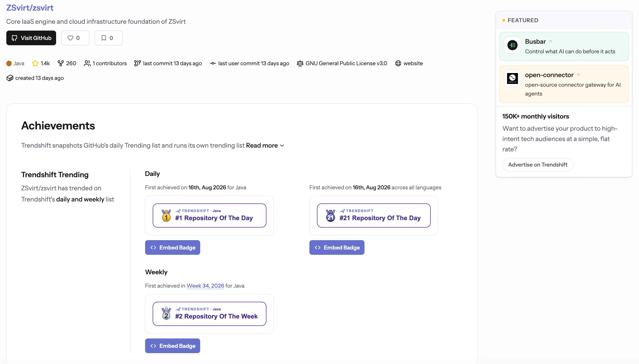Select the #21 Repository Of The Day badge
Viewport: 639px width, 364px height.
374,215
